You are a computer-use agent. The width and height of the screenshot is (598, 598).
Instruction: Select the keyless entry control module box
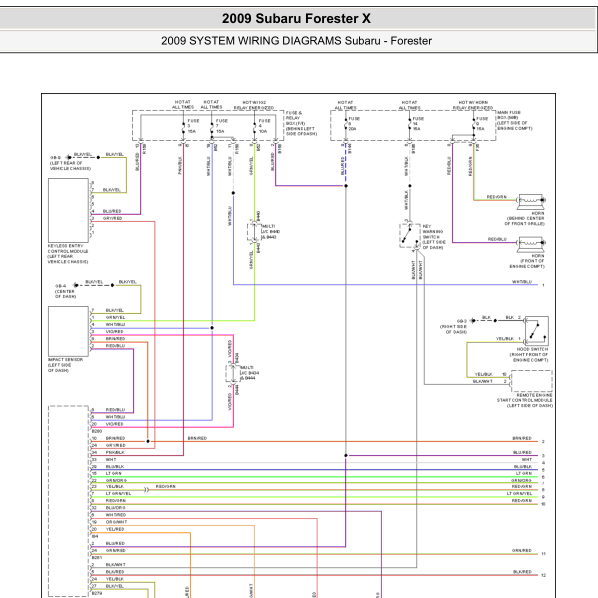(68, 211)
